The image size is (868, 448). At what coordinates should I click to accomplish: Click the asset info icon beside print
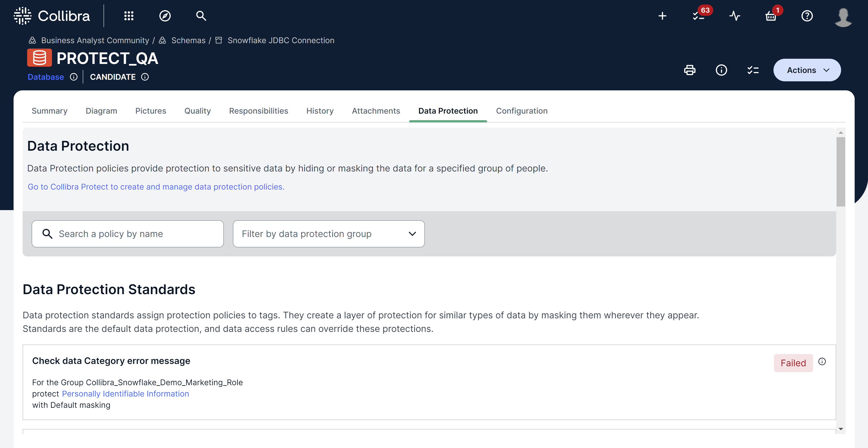[721, 70]
